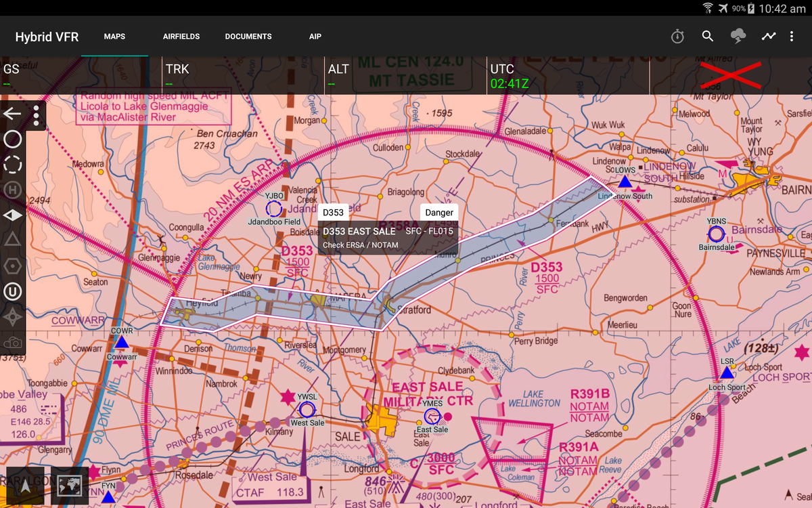Toggle the four-point star layer
812x508 pixels.
(x=13, y=317)
